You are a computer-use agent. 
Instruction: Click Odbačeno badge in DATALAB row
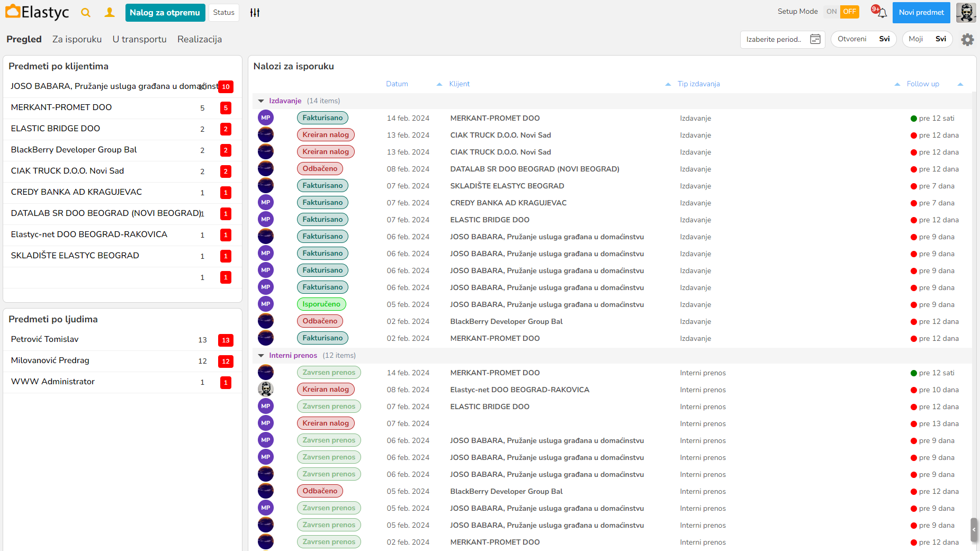320,169
